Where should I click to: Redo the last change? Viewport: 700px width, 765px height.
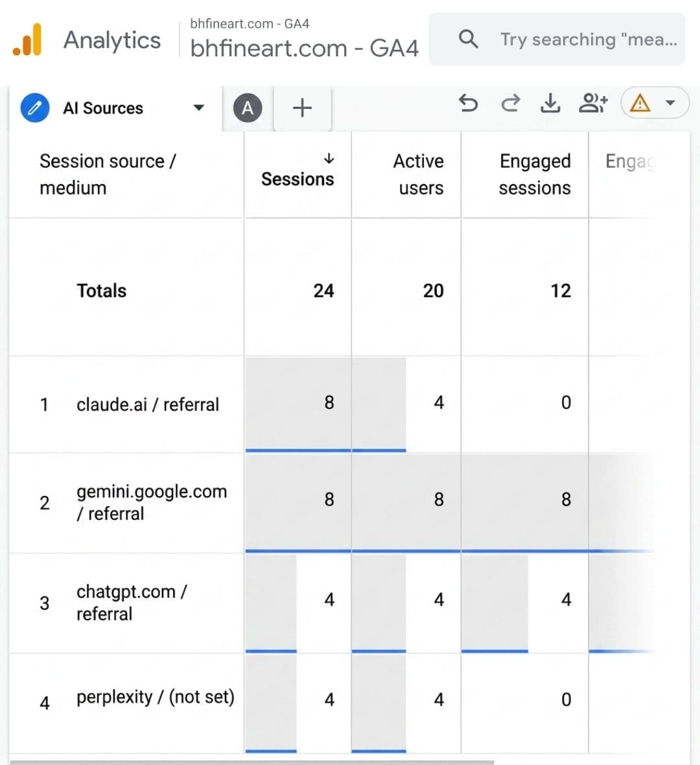click(x=510, y=104)
